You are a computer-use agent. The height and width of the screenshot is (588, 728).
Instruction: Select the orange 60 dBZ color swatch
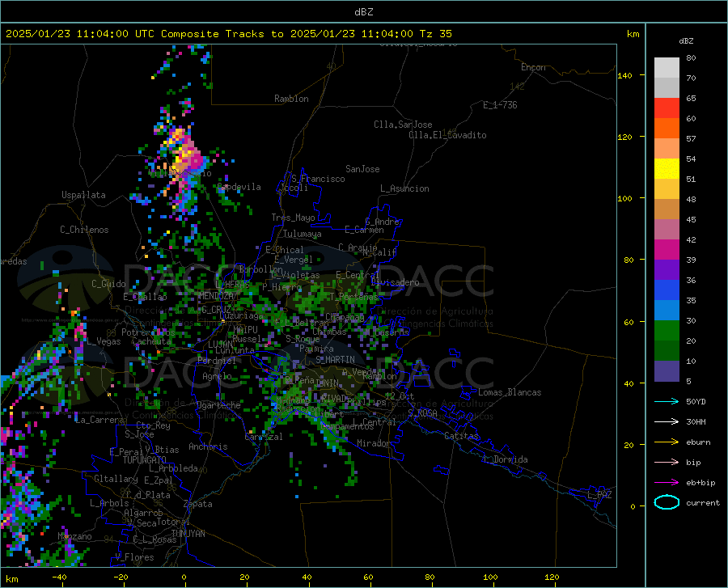pyautogui.click(x=667, y=129)
